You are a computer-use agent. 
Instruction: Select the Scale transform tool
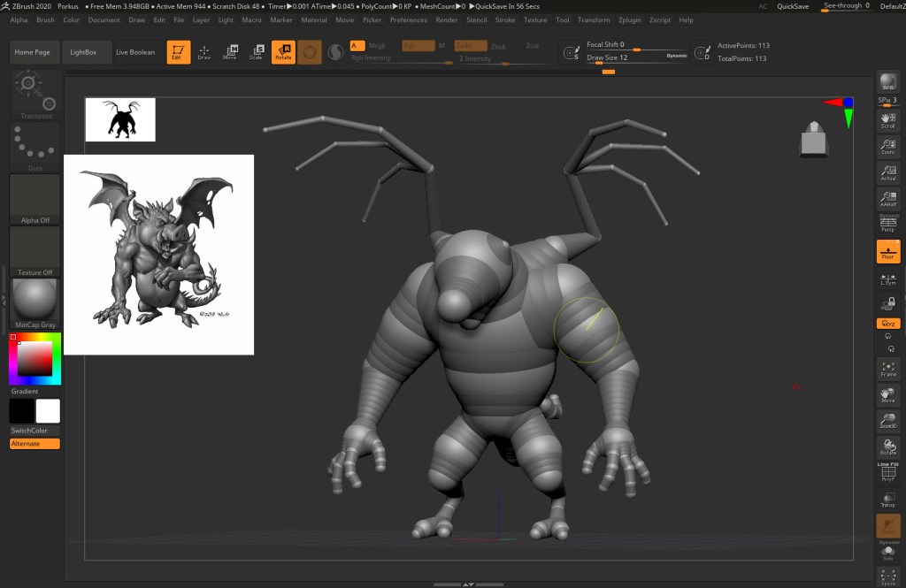pyautogui.click(x=257, y=52)
